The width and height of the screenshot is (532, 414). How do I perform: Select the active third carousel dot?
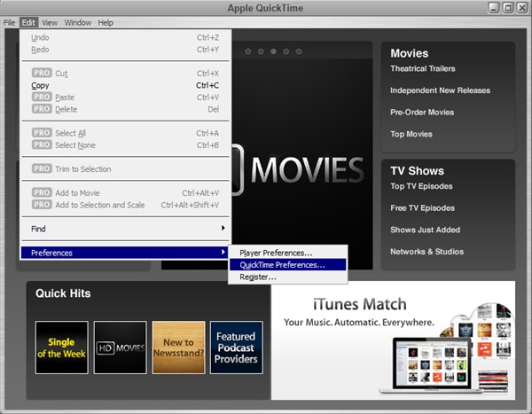click(273, 51)
